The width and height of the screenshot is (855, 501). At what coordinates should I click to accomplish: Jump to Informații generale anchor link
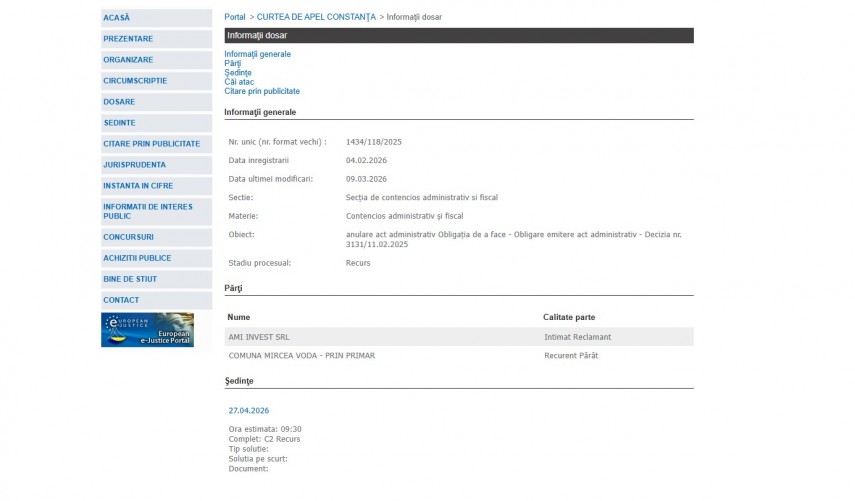(257, 54)
